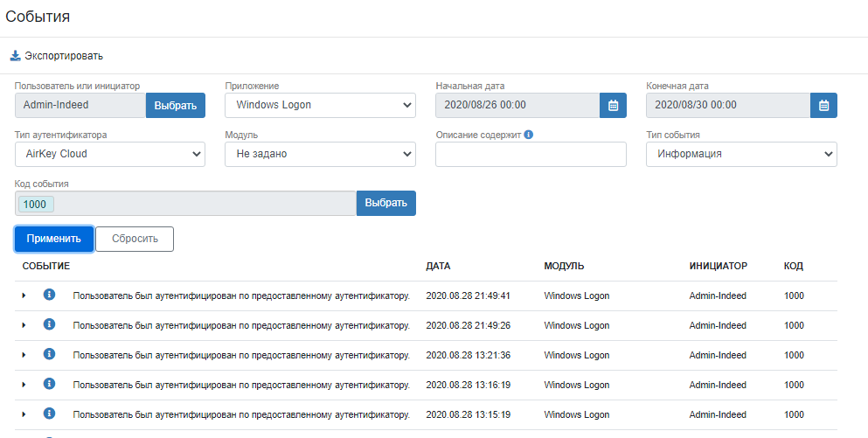Expand the 13:15:19 event row details
This screenshot has width=868, height=438.
pos(24,414)
